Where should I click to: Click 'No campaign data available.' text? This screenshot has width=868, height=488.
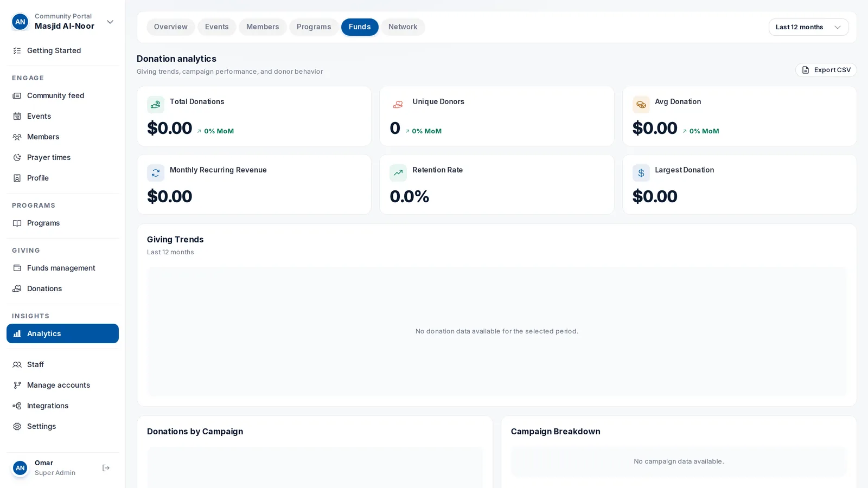click(679, 461)
